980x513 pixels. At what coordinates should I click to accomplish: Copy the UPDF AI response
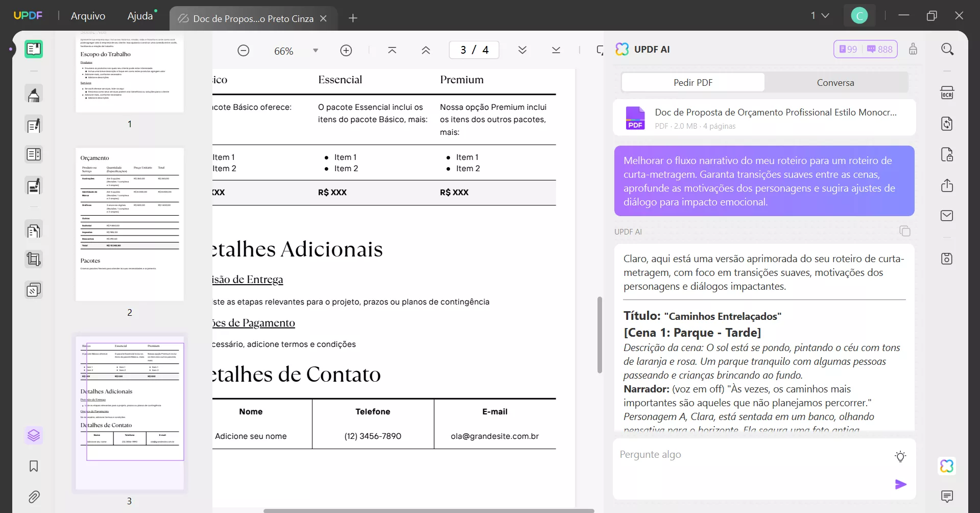(905, 231)
